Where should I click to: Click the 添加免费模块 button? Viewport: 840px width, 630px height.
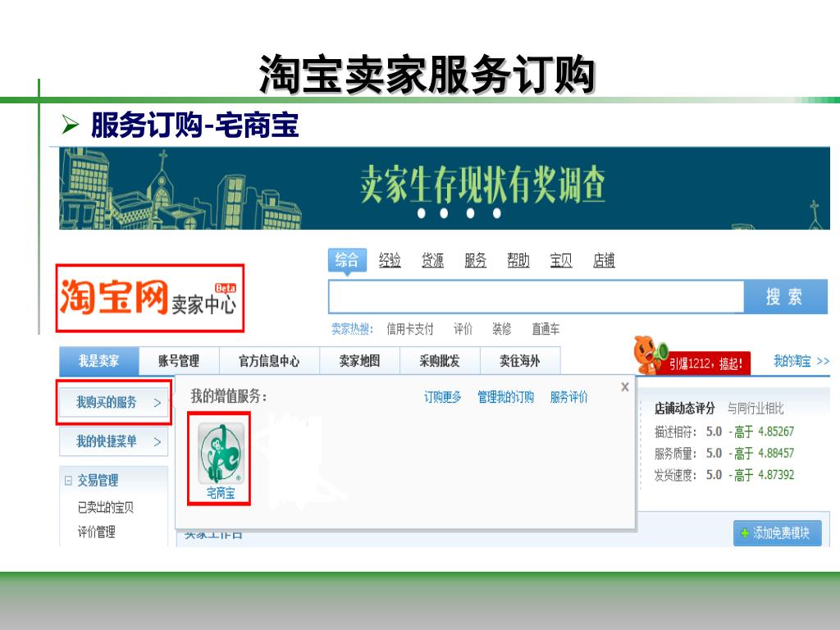pyautogui.click(x=778, y=533)
